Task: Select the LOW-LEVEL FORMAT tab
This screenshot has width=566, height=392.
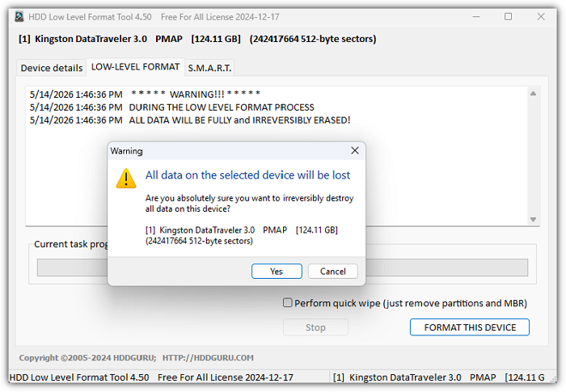Action: pyautogui.click(x=135, y=67)
